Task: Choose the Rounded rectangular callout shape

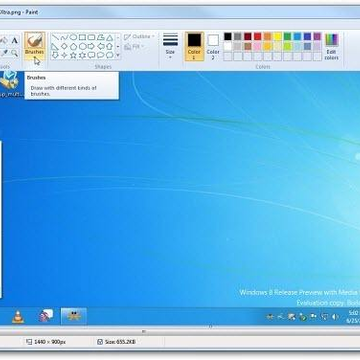Action: click(91, 55)
